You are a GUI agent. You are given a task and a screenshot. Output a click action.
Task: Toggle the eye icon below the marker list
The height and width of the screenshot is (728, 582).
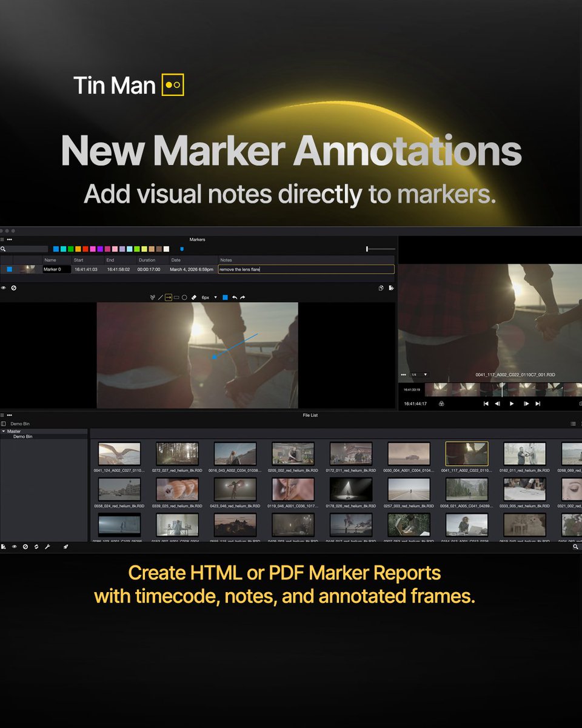click(4, 288)
